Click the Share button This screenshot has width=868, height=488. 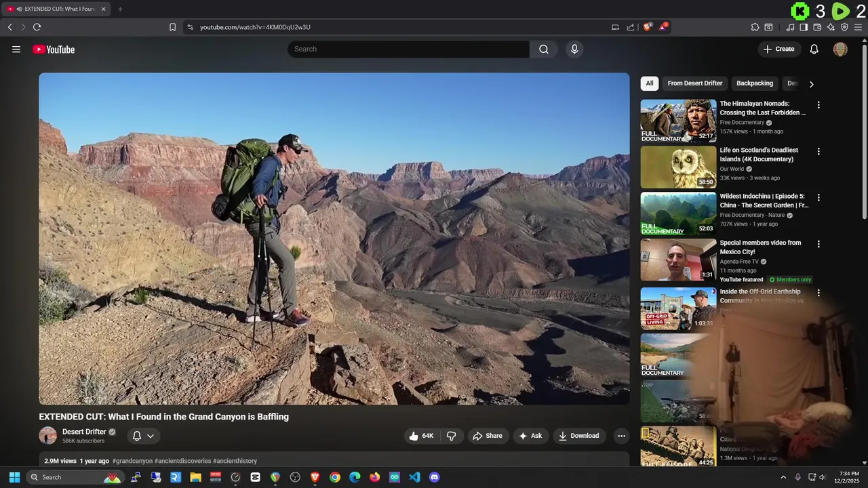tap(488, 436)
